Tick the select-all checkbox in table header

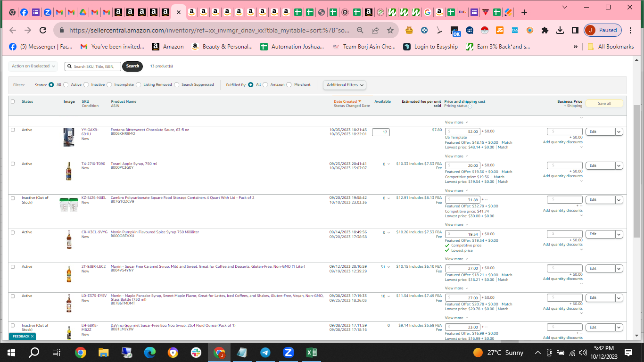(x=13, y=101)
